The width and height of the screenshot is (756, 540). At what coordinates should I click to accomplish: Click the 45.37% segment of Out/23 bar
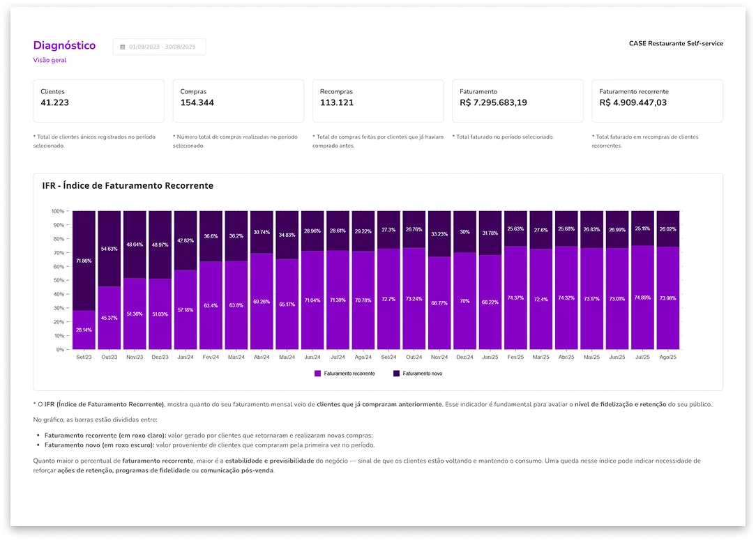(109, 318)
